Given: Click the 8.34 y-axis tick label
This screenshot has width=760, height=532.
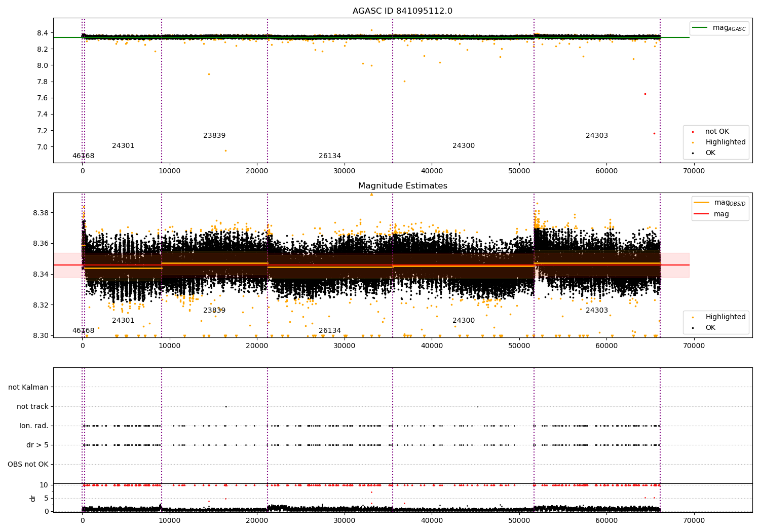Looking at the screenshot, I should pyautogui.click(x=41, y=275).
